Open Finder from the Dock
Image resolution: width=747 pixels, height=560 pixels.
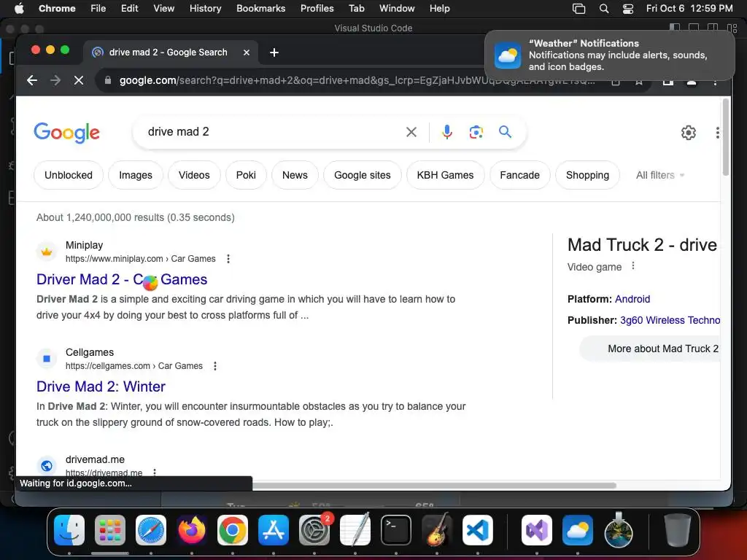click(69, 530)
